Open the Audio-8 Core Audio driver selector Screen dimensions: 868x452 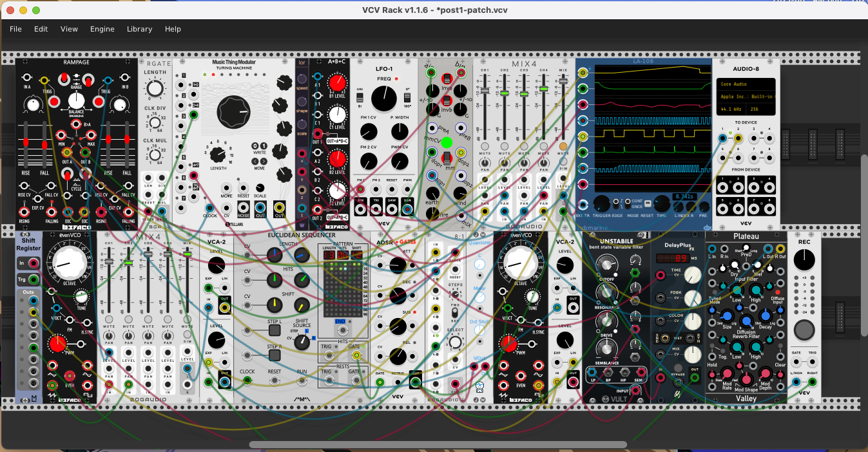tap(746, 84)
